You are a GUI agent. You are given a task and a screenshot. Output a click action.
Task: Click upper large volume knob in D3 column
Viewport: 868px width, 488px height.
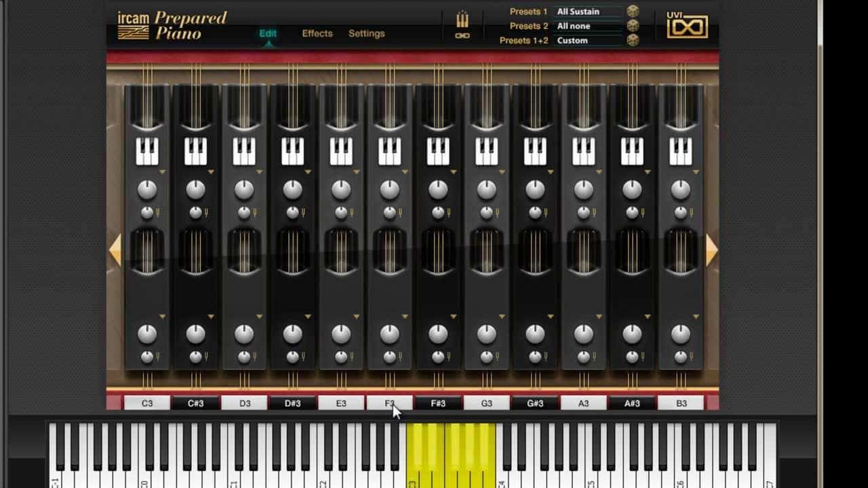[x=244, y=190]
